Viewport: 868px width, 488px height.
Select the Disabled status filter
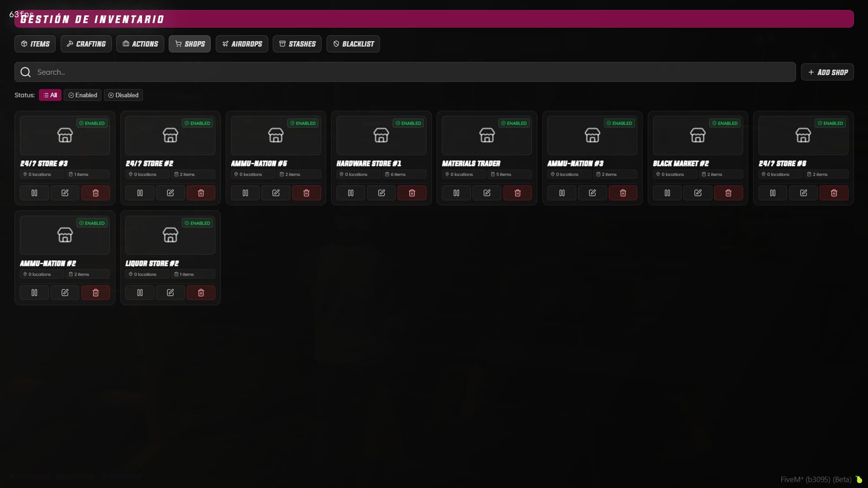pos(123,95)
